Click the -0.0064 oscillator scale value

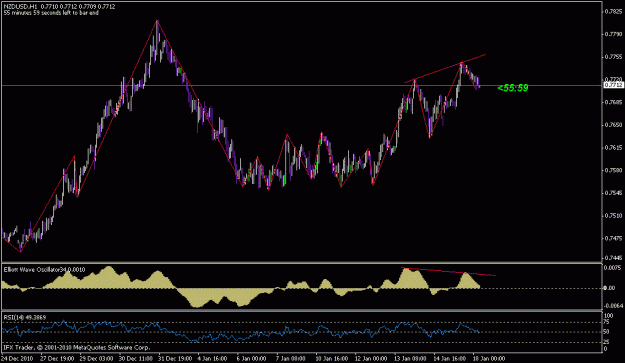coord(613,306)
